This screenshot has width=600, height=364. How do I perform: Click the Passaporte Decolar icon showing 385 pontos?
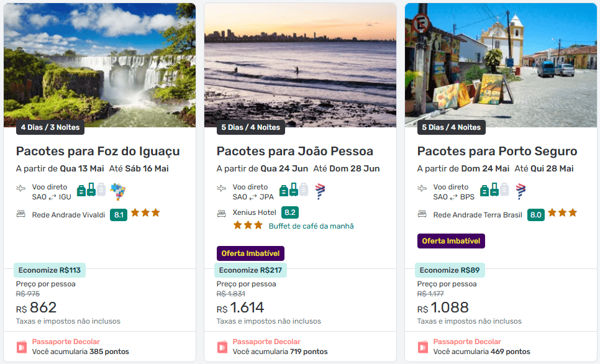coord(22,347)
